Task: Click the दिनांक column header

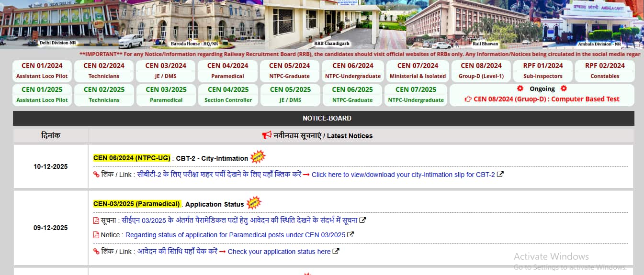Action: [51, 136]
